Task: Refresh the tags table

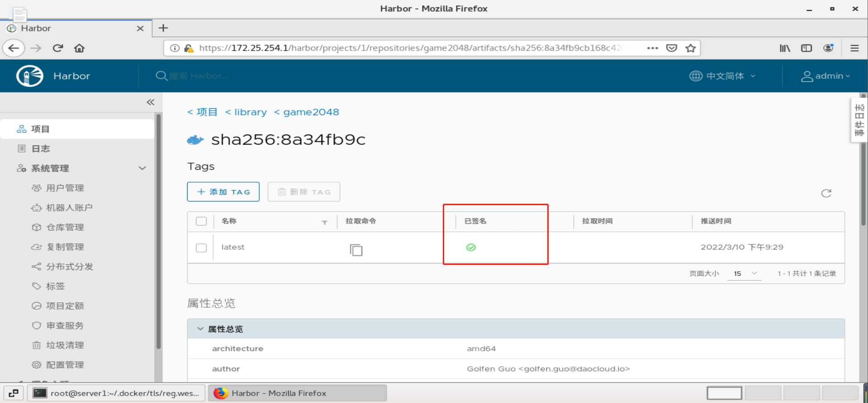Action: (826, 193)
